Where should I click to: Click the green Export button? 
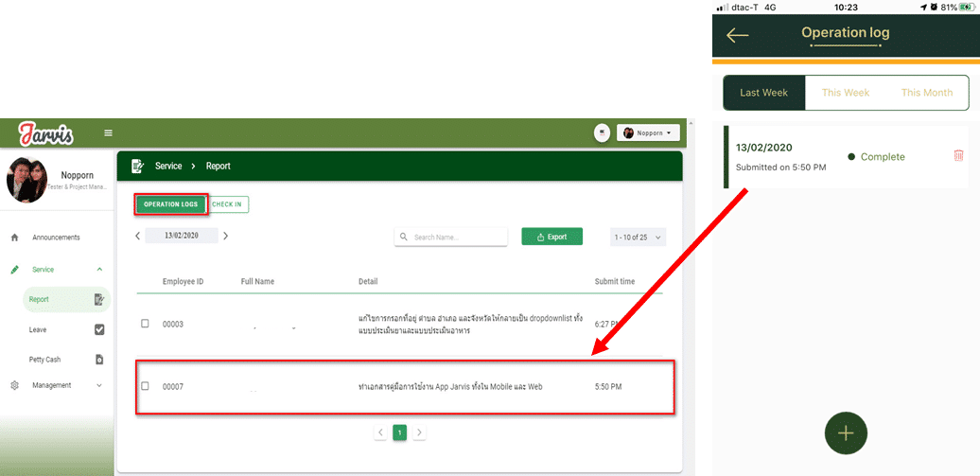[551, 237]
